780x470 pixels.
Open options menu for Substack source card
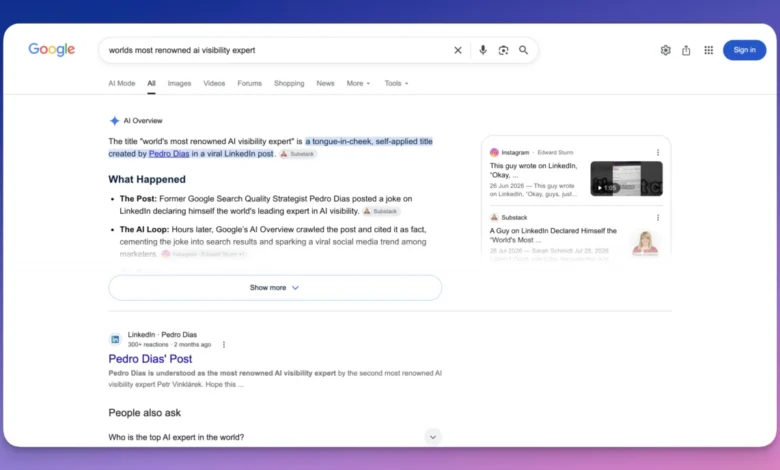pyautogui.click(x=658, y=218)
